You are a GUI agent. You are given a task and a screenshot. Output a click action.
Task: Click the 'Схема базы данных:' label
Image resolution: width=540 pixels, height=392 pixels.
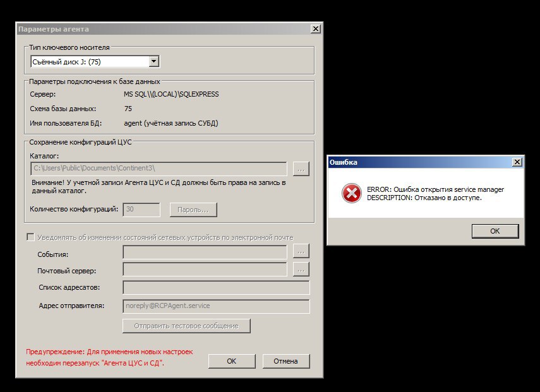tap(63, 109)
